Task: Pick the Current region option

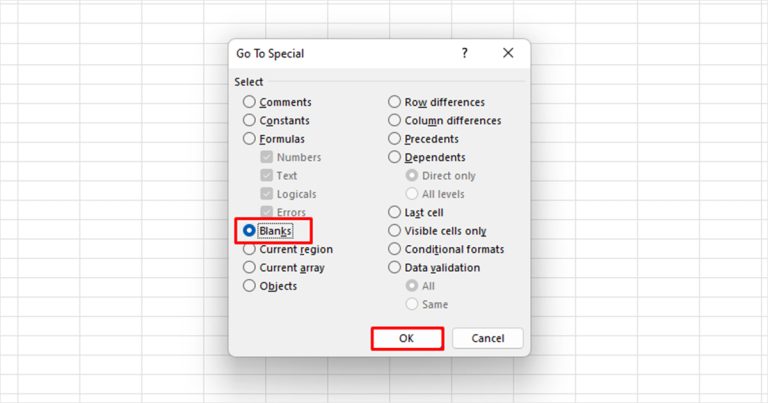Action: [x=250, y=249]
